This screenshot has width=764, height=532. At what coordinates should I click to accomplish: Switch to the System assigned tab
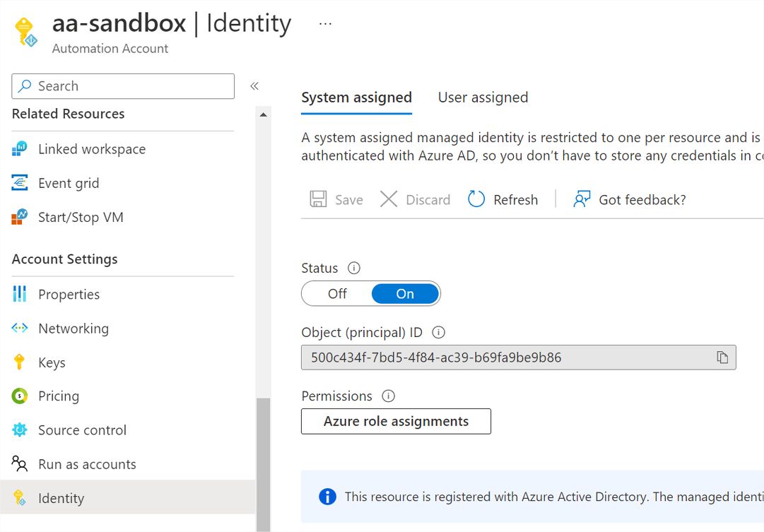[x=357, y=97]
